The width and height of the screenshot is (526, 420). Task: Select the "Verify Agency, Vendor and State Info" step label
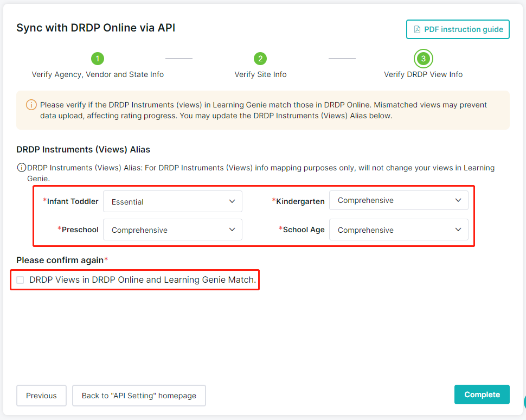pos(98,74)
